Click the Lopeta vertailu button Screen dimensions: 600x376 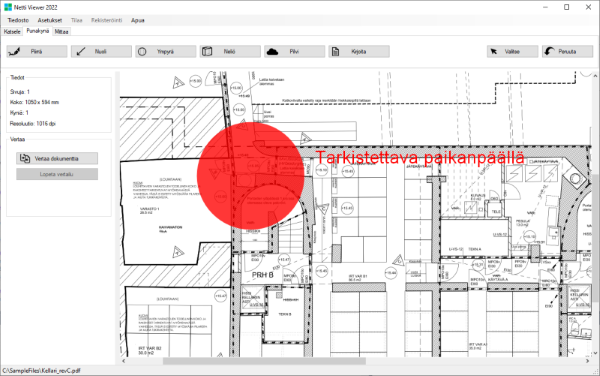pos(57,174)
